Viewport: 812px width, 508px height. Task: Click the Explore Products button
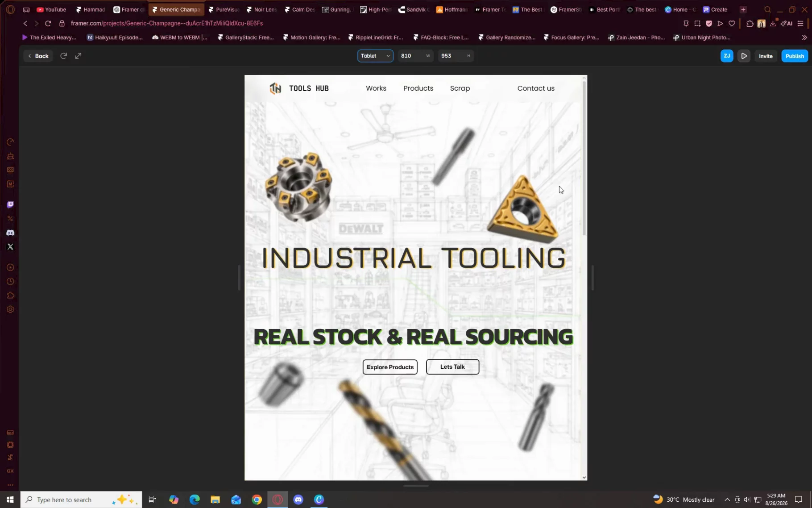click(390, 367)
